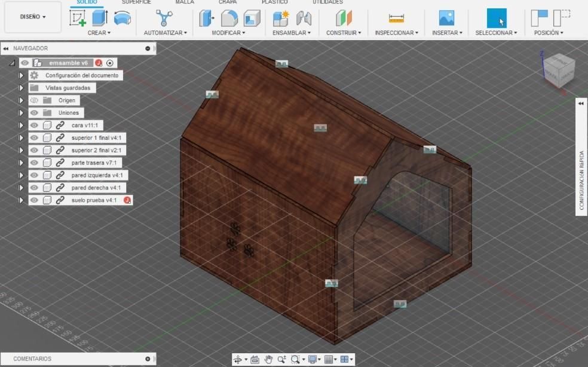The image size is (588, 367).
Task: Open the MODIFICAR dropdown menu
Action: pos(228,33)
